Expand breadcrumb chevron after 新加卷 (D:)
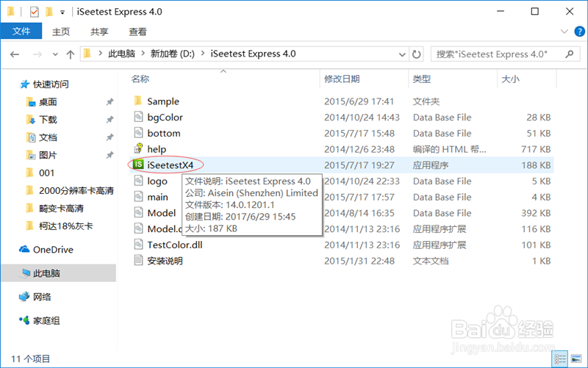 click(x=203, y=54)
